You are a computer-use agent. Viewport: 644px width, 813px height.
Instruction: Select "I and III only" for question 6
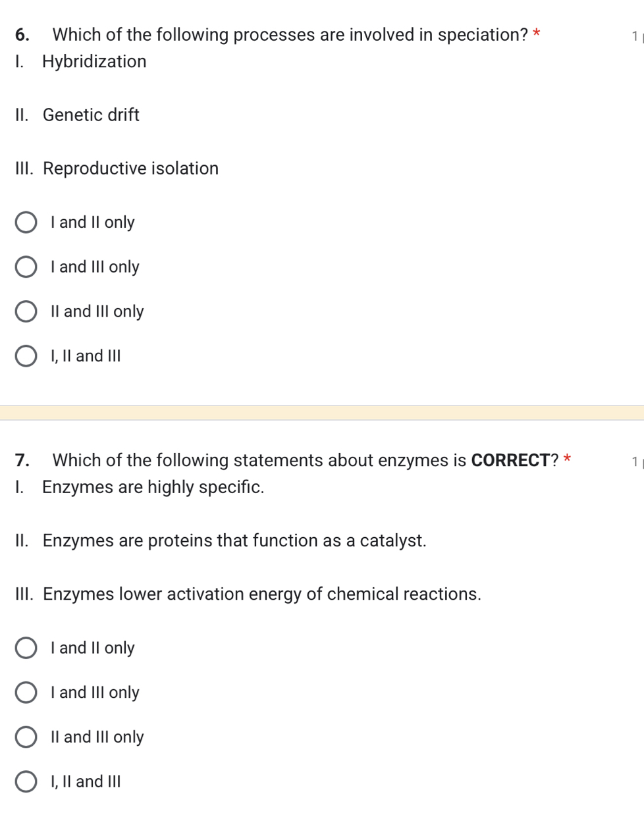tap(26, 267)
